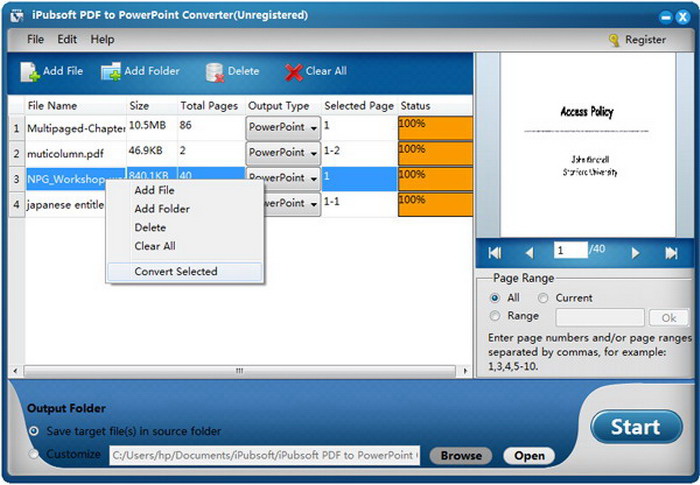The width and height of the screenshot is (700, 485).
Task: Click the Delete toolbar icon
Action: 214,72
